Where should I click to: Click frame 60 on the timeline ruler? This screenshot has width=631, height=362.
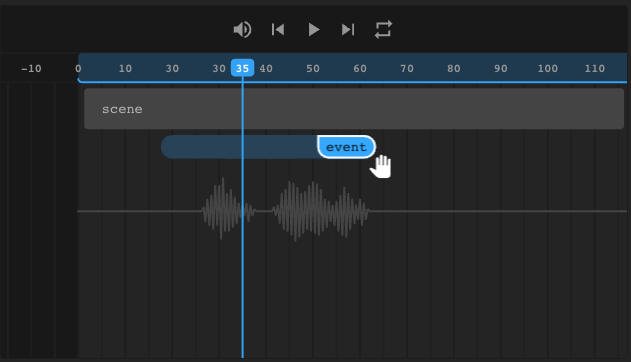pyautogui.click(x=360, y=68)
